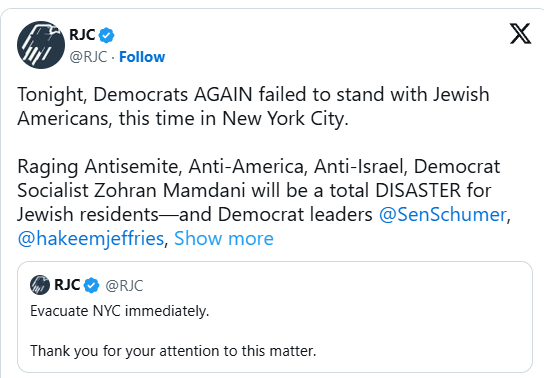
Task: Click 'New York City' in the first paragraph
Action: point(285,119)
